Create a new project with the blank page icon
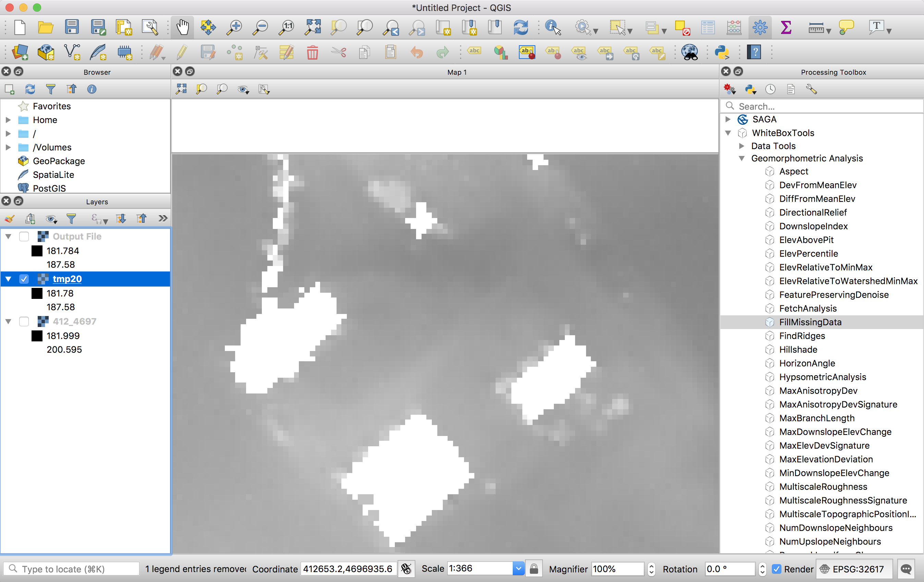 click(x=20, y=27)
